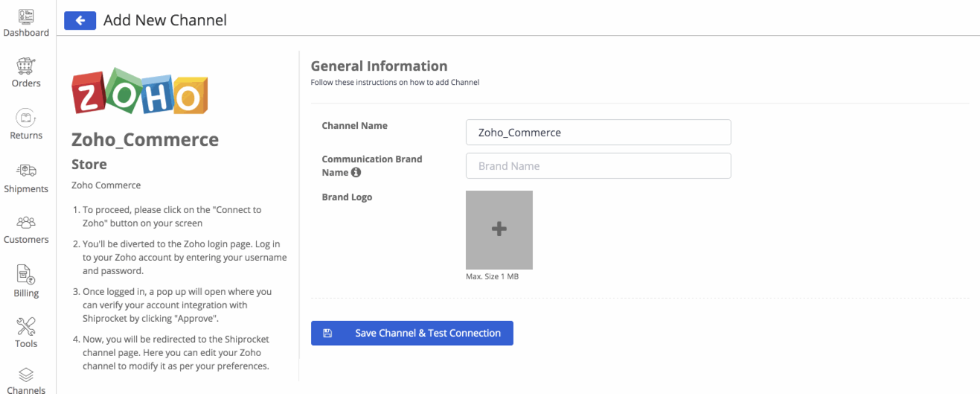Click the Tools wrench icon
The image size is (980, 394).
[26, 326]
